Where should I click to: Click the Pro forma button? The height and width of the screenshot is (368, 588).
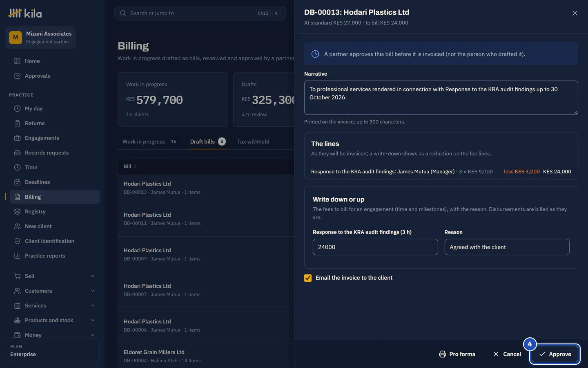point(457,354)
